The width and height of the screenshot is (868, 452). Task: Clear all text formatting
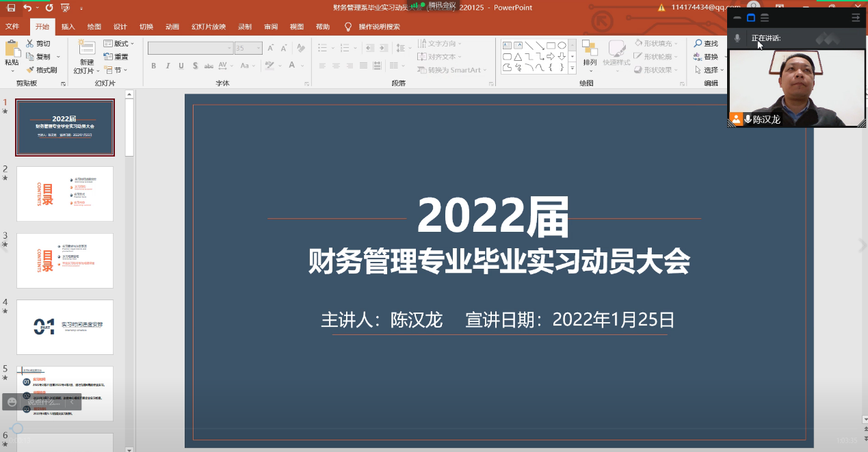(x=301, y=48)
